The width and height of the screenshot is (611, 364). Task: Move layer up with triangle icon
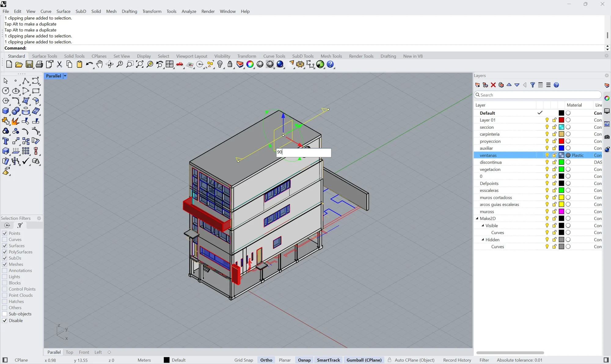[509, 85]
